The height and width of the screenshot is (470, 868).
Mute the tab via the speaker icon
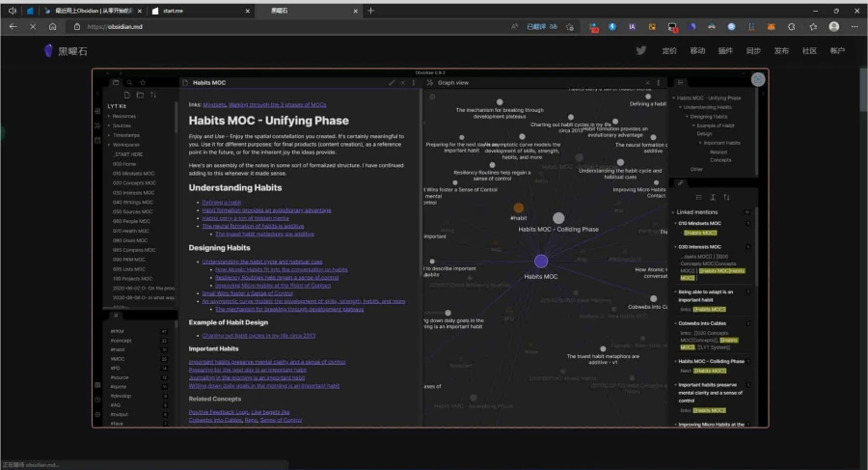click(13, 11)
